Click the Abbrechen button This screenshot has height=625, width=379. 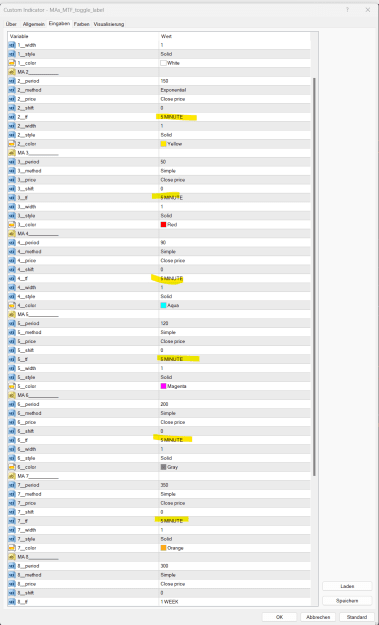pos(318,617)
